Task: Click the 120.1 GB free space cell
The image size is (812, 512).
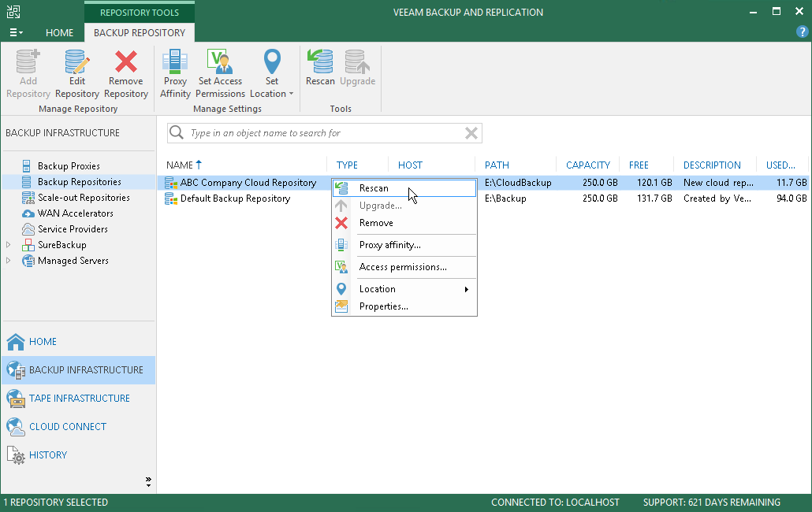Action: pos(654,183)
